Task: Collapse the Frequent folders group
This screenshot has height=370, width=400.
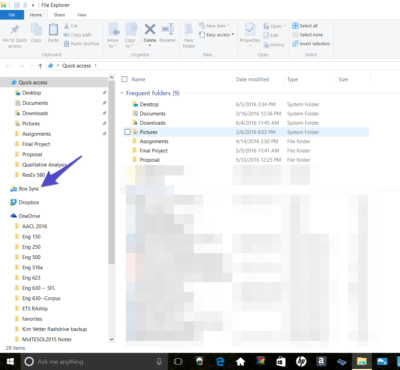Action: click(122, 93)
